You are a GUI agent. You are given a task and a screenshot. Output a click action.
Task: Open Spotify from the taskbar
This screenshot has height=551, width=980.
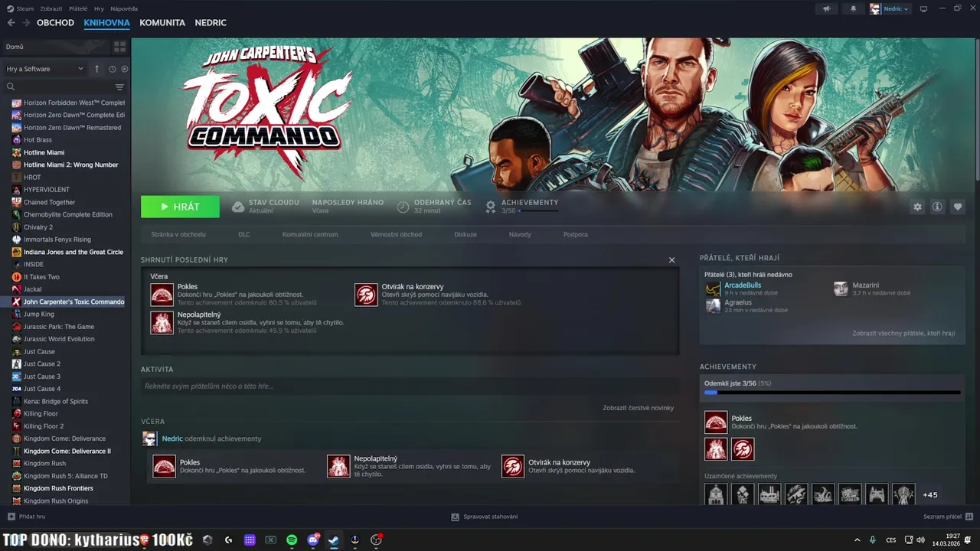click(292, 540)
